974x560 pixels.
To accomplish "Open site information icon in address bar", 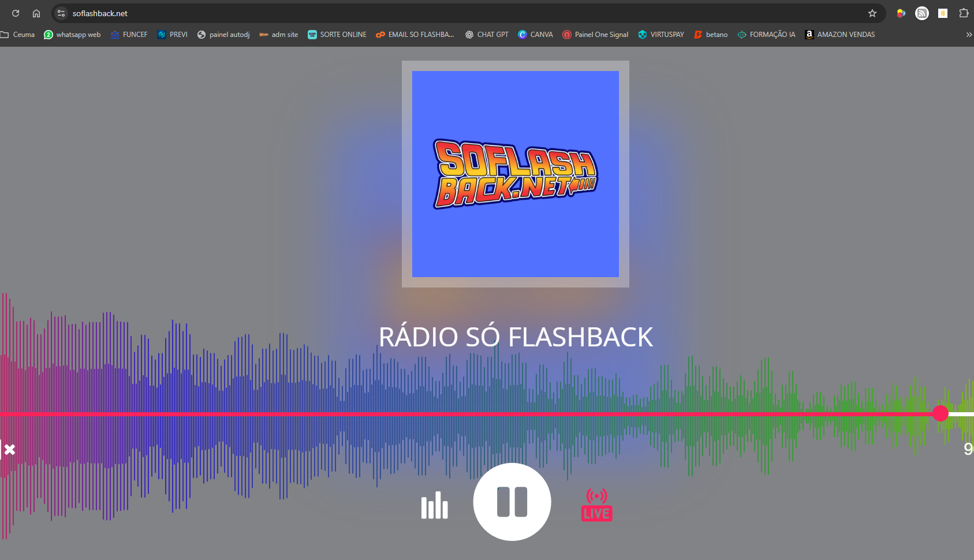I will (61, 13).
